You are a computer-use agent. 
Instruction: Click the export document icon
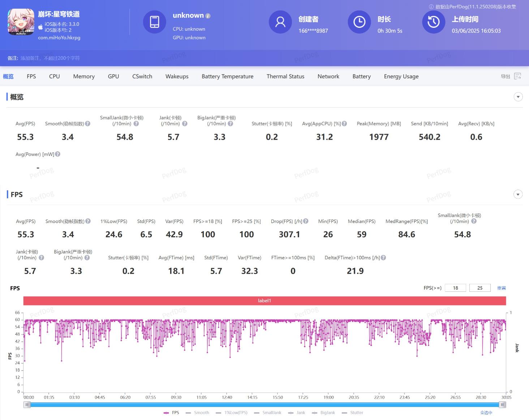[517, 76]
